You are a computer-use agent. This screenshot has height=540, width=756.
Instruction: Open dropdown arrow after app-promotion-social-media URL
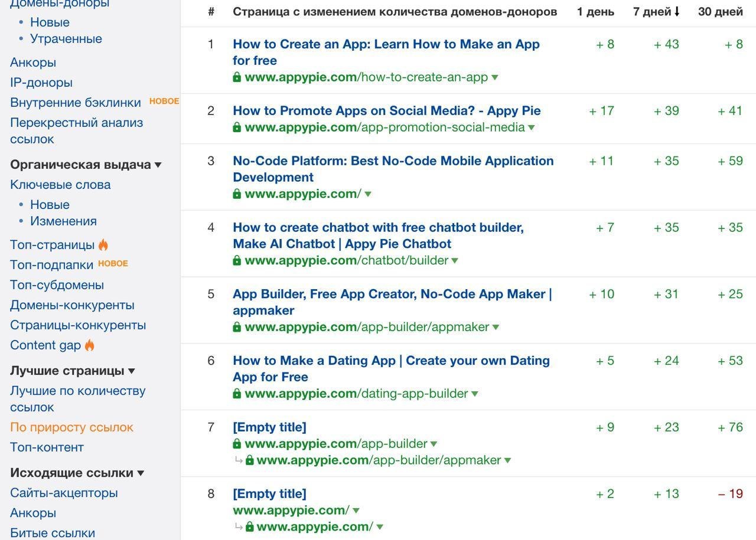(532, 127)
